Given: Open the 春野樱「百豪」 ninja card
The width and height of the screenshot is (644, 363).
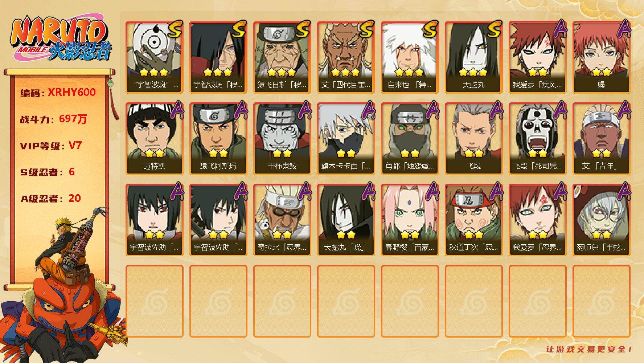Looking at the screenshot, I should tap(410, 220).
